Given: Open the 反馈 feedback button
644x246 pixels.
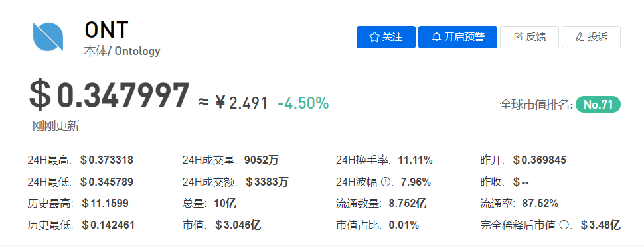Looking at the screenshot, I should [529, 37].
